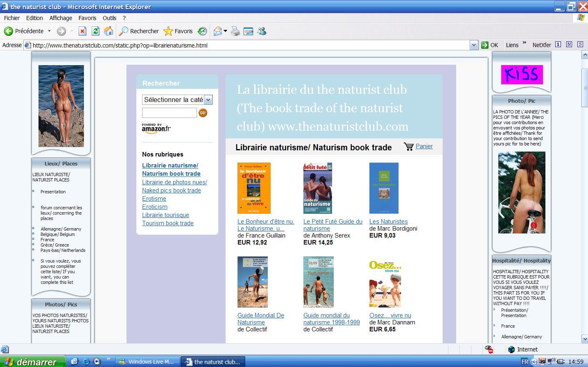Go to the browser home page

point(109,31)
